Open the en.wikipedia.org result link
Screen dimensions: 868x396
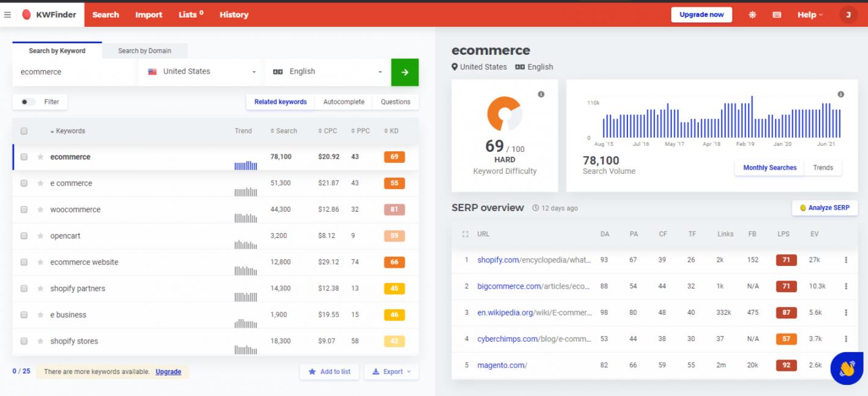pyautogui.click(x=534, y=312)
